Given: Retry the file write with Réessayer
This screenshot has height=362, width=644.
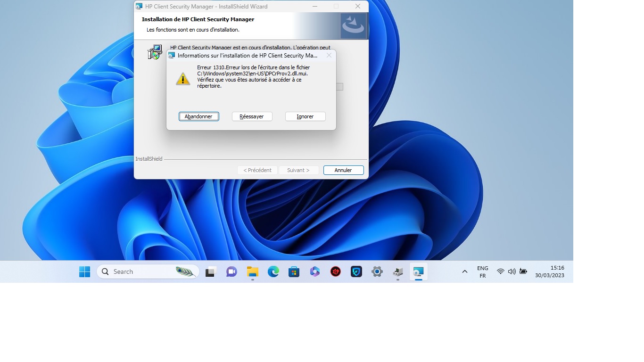Looking at the screenshot, I should tap(252, 116).
